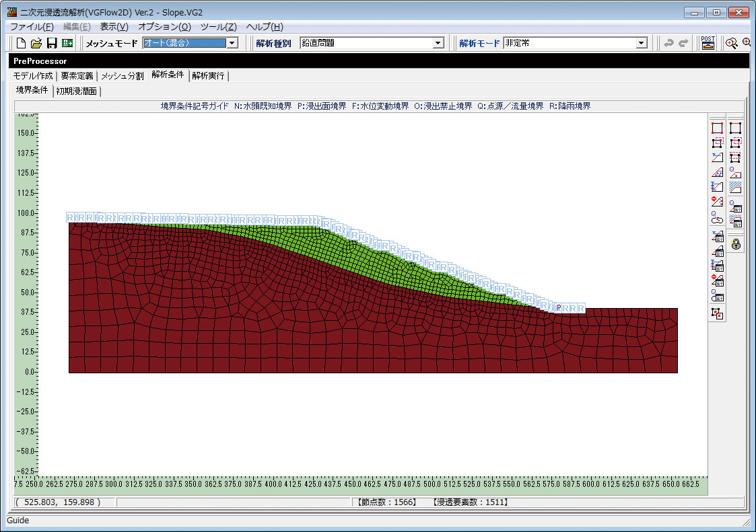Switch to the 要素定義 tab
The image size is (756, 532).
(x=77, y=75)
